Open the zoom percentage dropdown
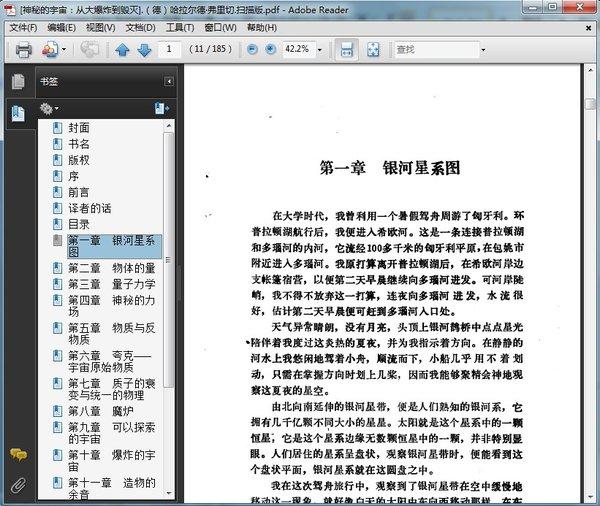 320,50
